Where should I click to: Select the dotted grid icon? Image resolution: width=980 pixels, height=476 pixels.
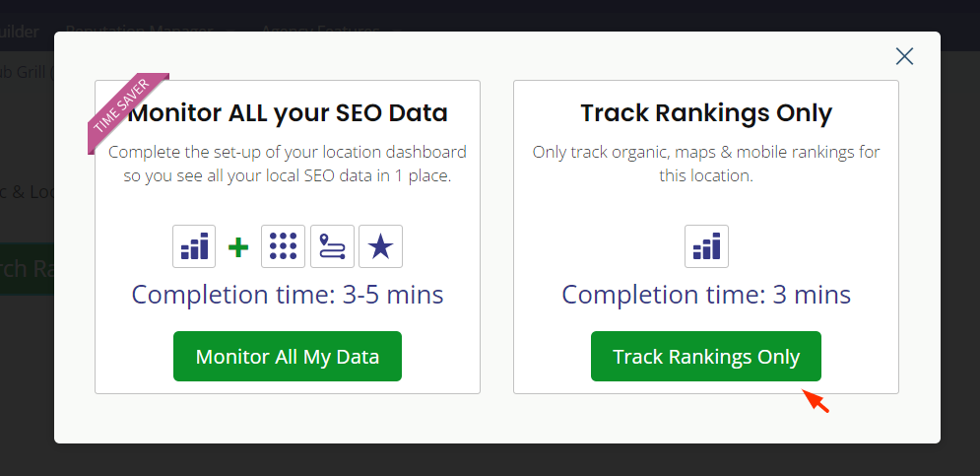click(x=283, y=246)
